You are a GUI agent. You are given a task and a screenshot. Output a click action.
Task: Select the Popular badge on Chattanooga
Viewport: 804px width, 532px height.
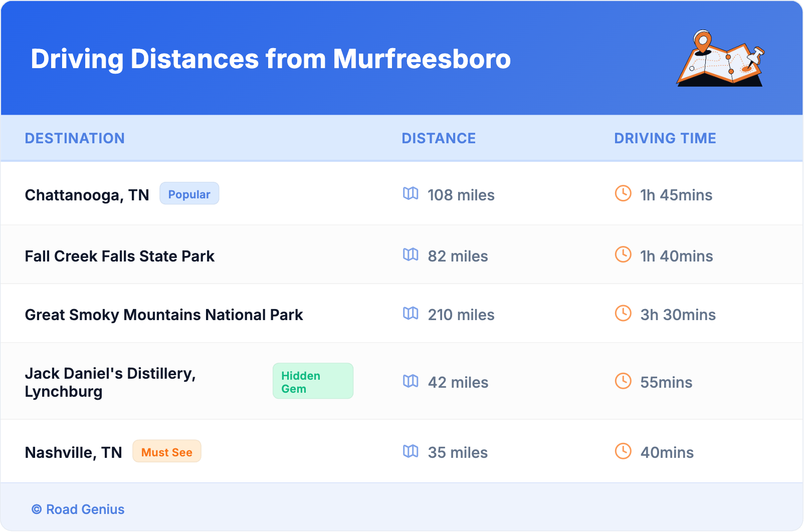pyautogui.click(x=189, y=194)
